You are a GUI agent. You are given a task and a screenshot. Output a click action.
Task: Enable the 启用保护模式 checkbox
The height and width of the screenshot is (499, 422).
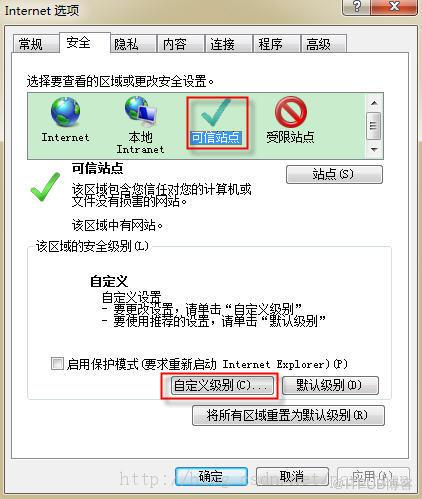[x=57, y=363]
